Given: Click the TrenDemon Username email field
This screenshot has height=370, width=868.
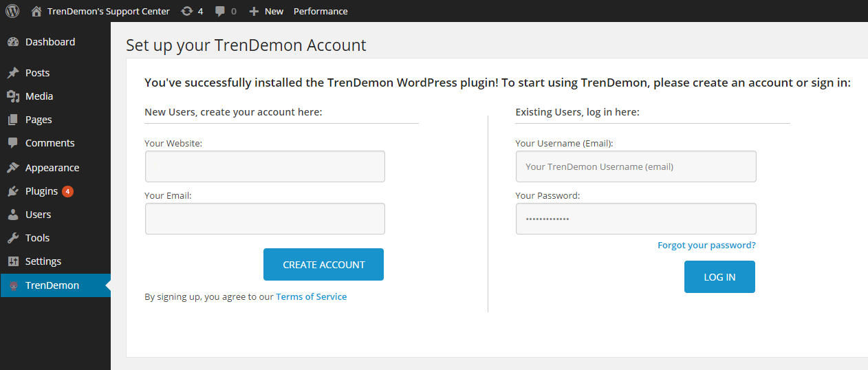Looking at the screenshot, I should (x=636, y=166).
